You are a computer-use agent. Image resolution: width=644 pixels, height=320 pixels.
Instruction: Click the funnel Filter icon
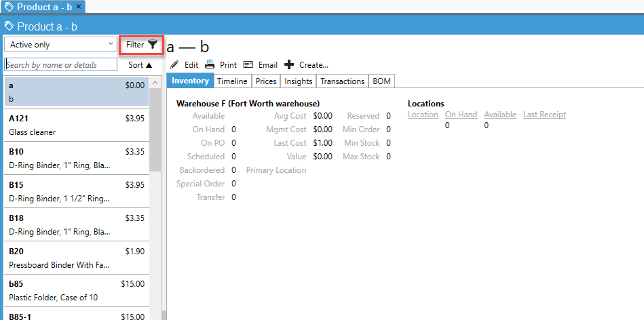pos(153,45)
